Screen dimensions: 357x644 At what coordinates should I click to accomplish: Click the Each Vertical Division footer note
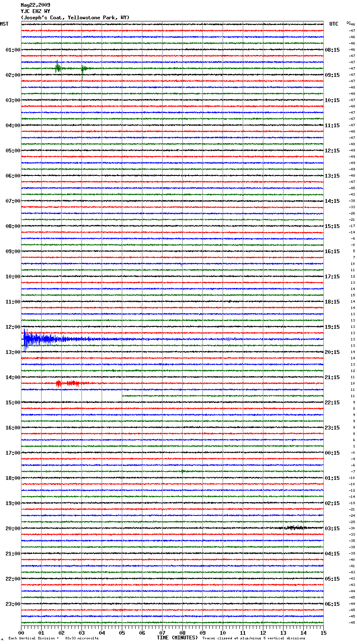34,639
